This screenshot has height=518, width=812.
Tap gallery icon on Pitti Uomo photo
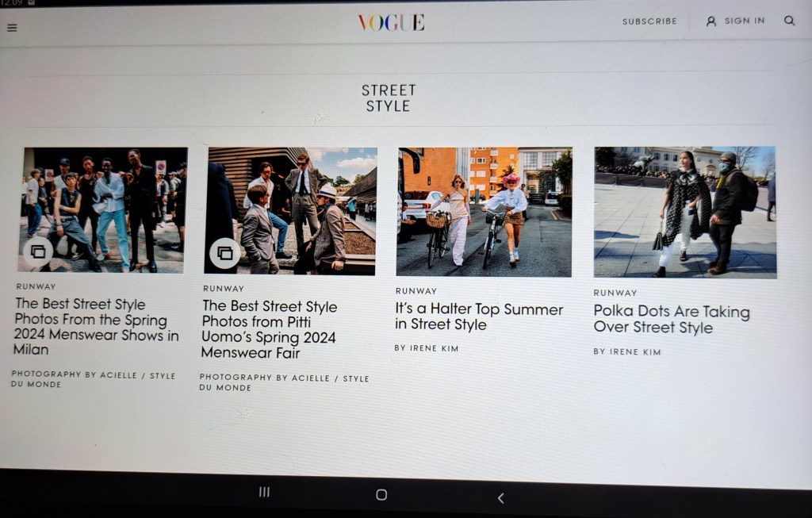tap(224, 253)
